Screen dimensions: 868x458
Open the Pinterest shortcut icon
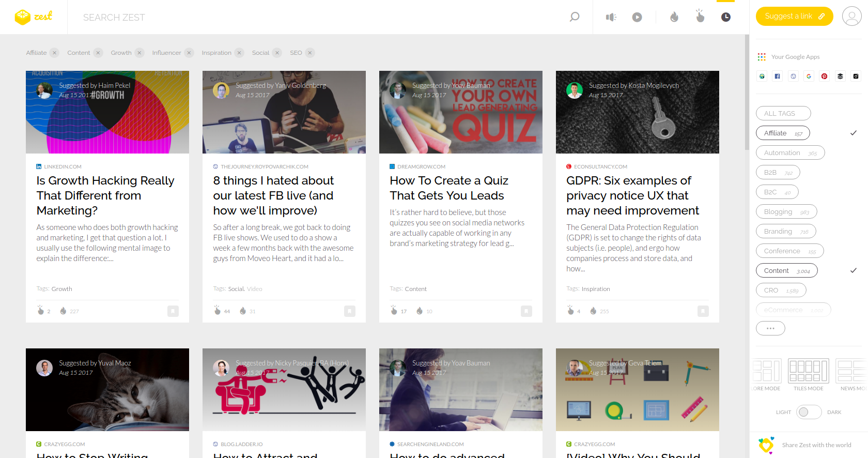[825, 76]
